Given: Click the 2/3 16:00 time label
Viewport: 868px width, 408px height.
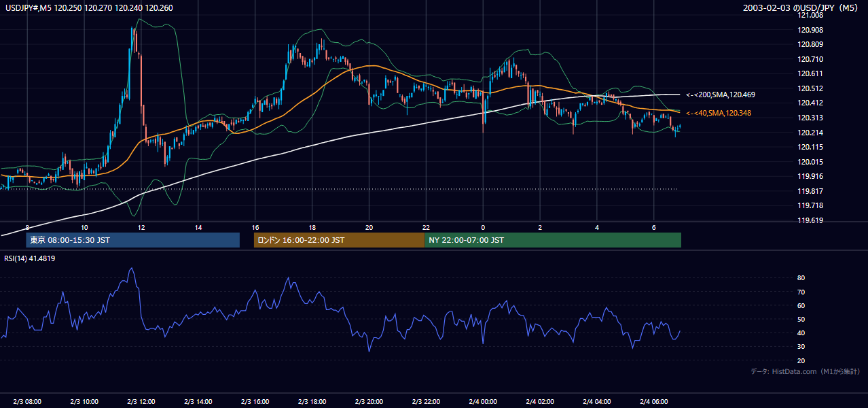Looking at the screenshot, I should 255,402.
